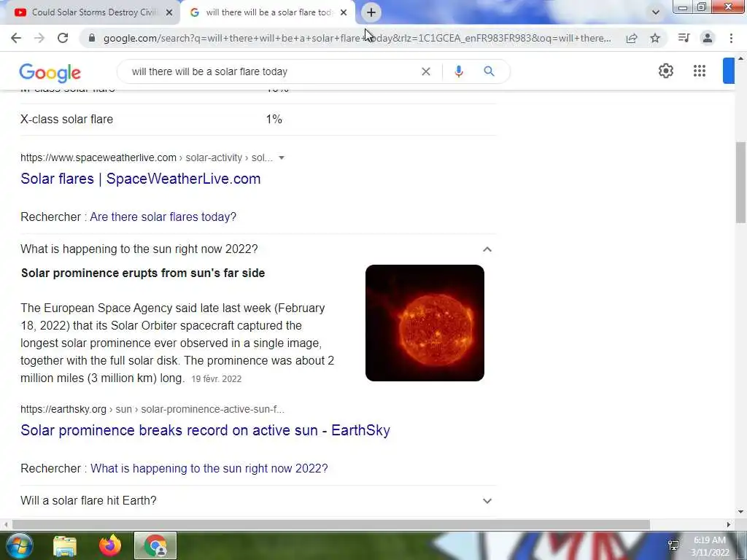Click the forward navigation arrow
This screenshot has width=747, height=560.
click(x=39, y=38)
